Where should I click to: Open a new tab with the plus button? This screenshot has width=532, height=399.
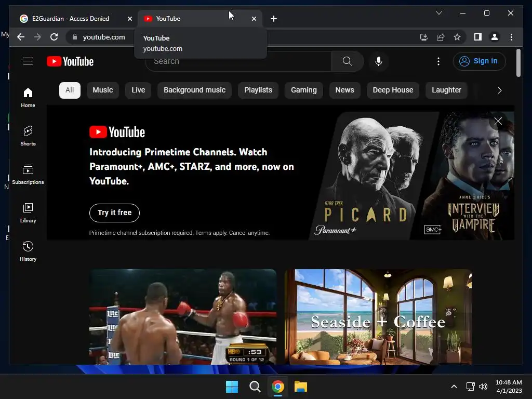coord(274,19)
